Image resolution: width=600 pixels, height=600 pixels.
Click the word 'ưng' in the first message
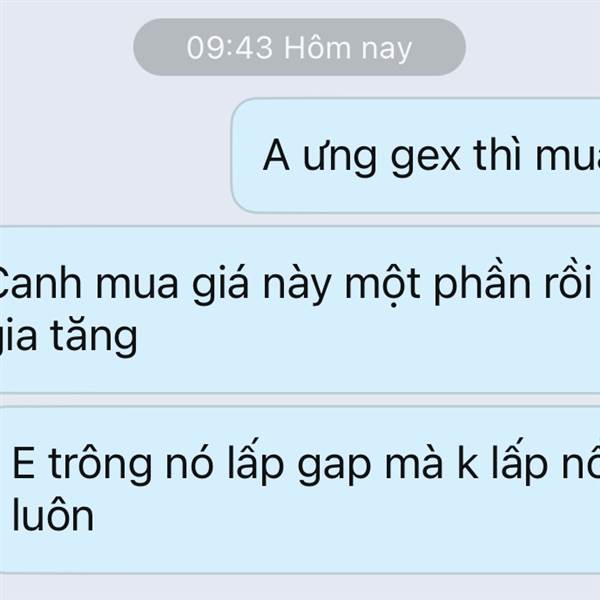(340, 159)
